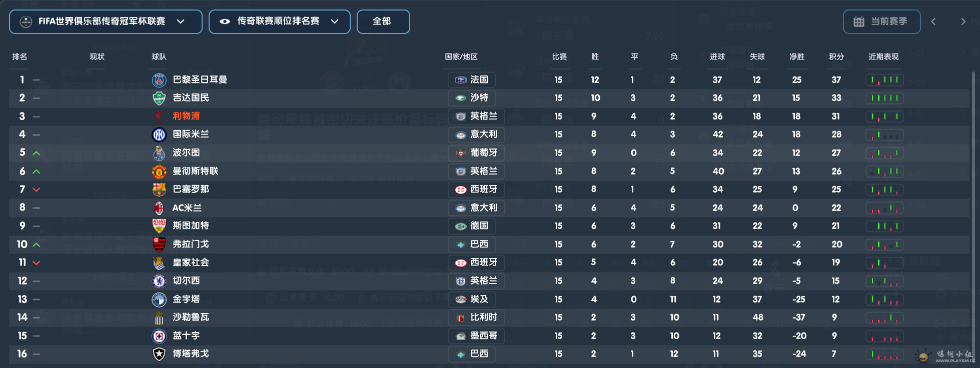Click the calendar icon beside 当前赛季
Screen dimensions: 980x368
point(859,21)
